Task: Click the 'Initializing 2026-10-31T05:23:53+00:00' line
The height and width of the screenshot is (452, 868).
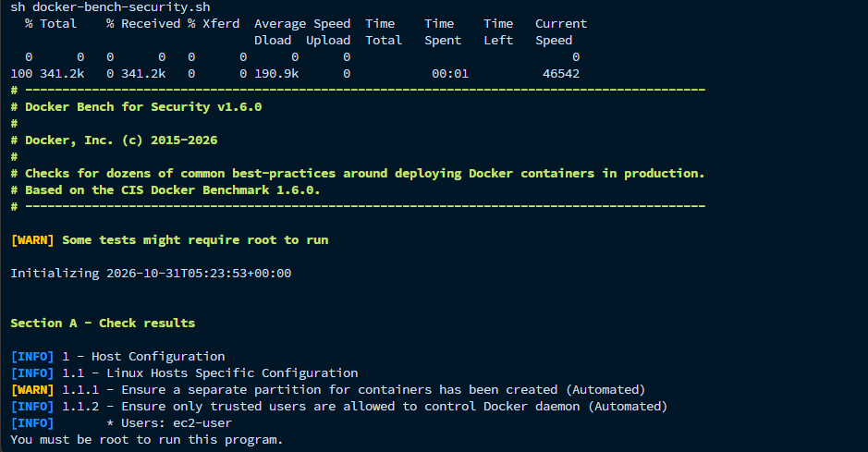Action: tap(151, 274)
